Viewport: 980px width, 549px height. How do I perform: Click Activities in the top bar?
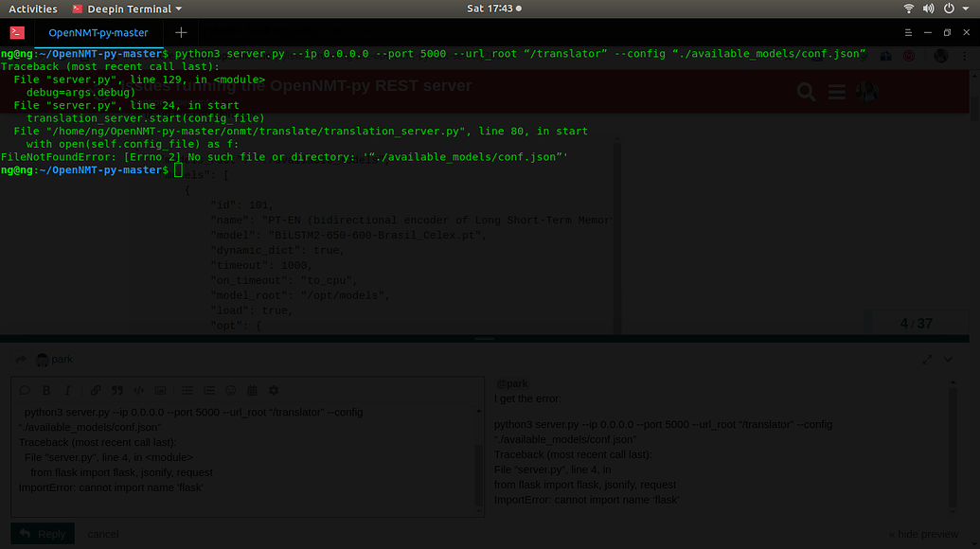[33, 8]
